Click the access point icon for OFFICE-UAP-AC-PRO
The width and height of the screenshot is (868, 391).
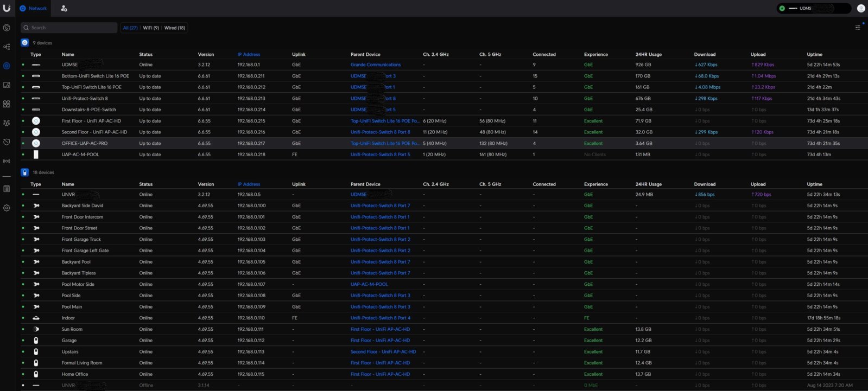point(36,143)
